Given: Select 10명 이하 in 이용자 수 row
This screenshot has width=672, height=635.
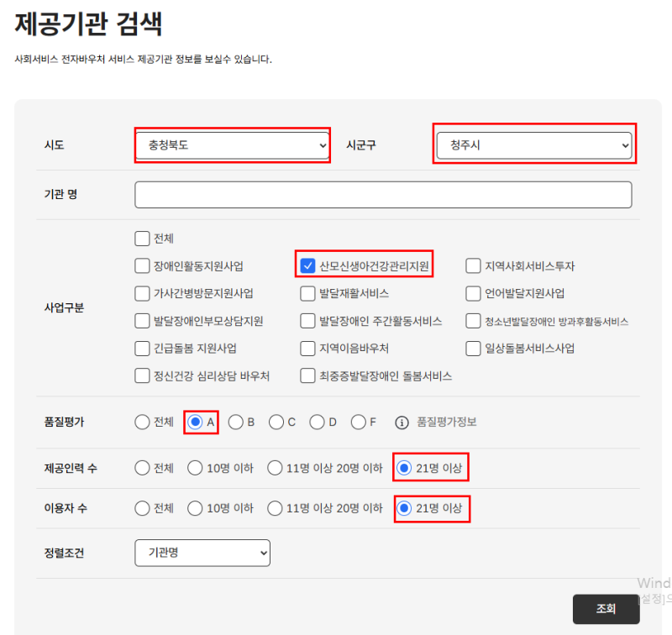Looking at the screenshot, I should (195, 508).
